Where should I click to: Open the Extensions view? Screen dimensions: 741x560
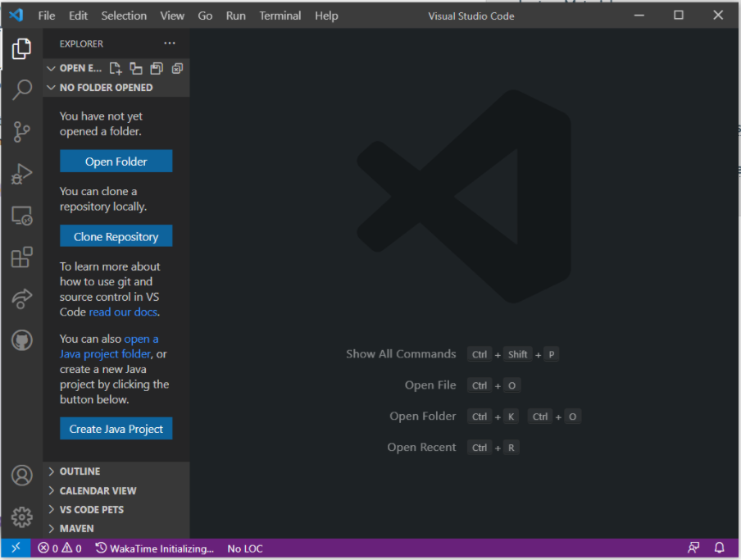[21, 258]
